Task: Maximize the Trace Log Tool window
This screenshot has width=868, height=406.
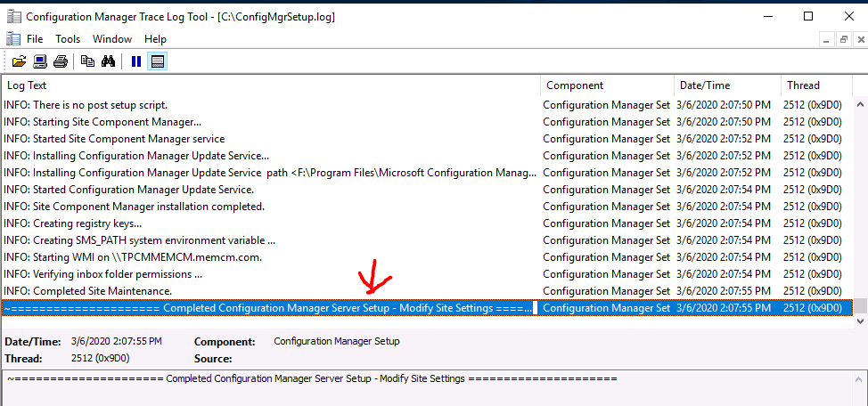Action: pos(808,17)
